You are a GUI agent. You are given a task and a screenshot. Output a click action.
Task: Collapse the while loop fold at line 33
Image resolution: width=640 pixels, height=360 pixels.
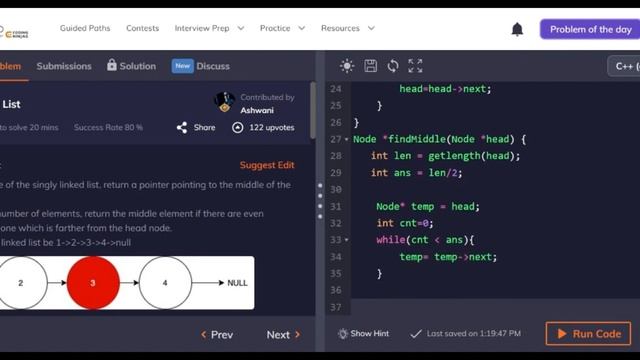click(347, 240)
